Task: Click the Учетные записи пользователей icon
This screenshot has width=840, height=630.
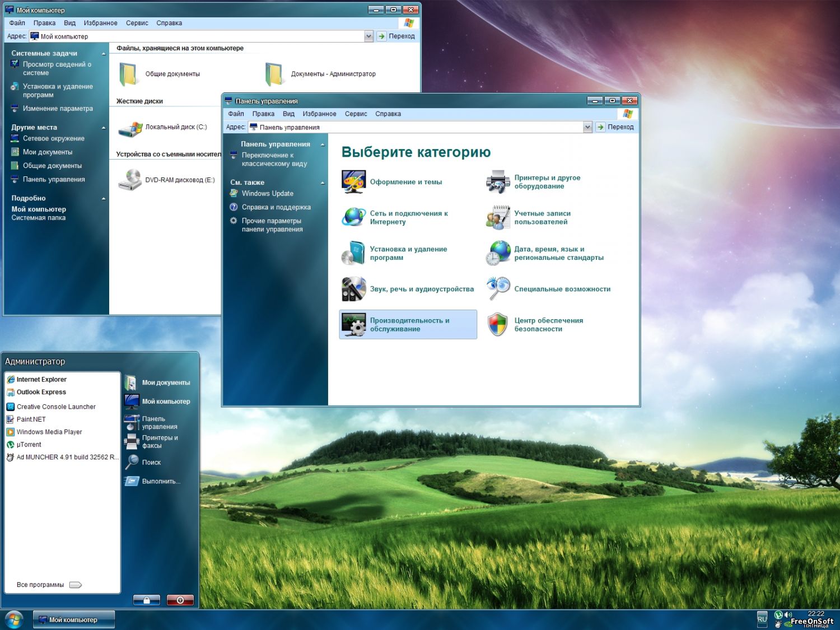Action: (498, 217)
